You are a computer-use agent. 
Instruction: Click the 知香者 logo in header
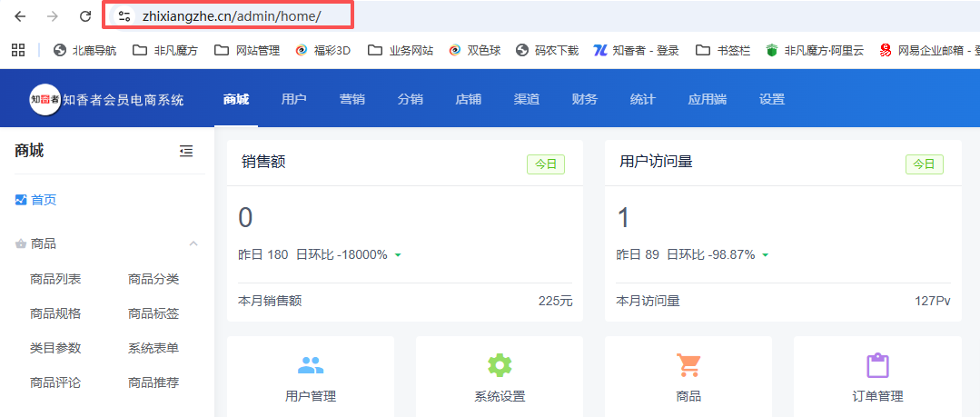click(x=45, y=99)
